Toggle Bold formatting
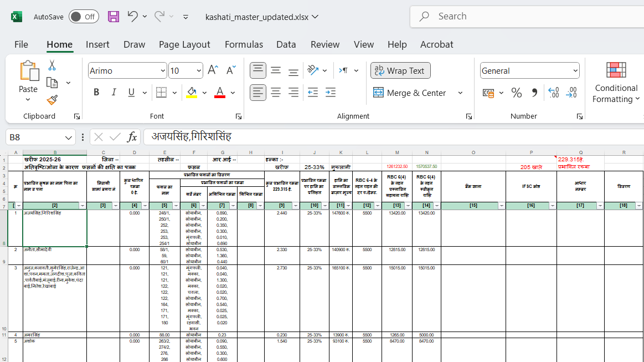This screenshot has width=644, height=362. (96, 93)
